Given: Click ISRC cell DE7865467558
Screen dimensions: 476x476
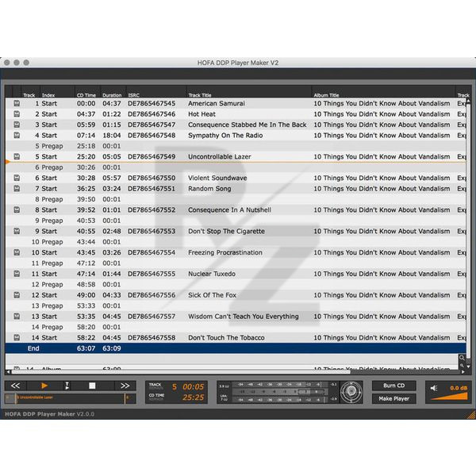Looking at the screenshot, I should pyautogui.click(x=152, y=338).
